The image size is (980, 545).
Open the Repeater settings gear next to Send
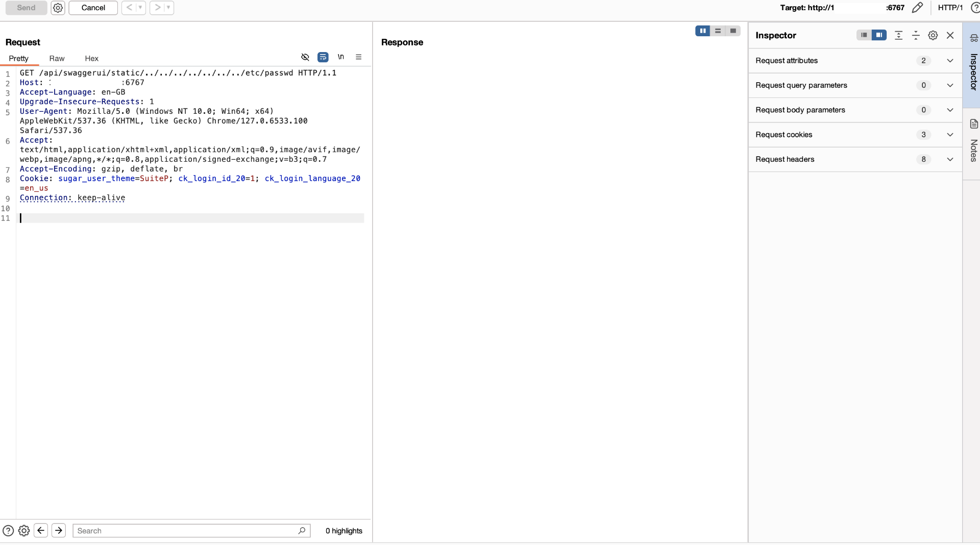(x=58, y=8)
